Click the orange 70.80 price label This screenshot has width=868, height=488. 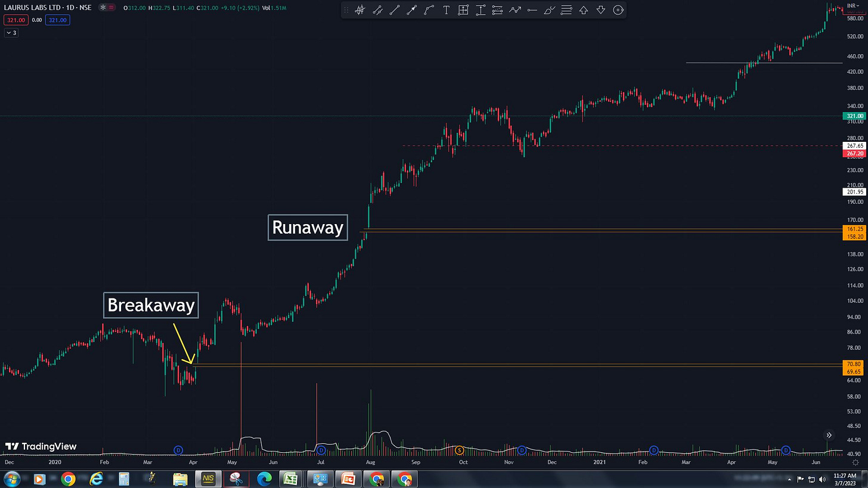[x=854, y=364]
